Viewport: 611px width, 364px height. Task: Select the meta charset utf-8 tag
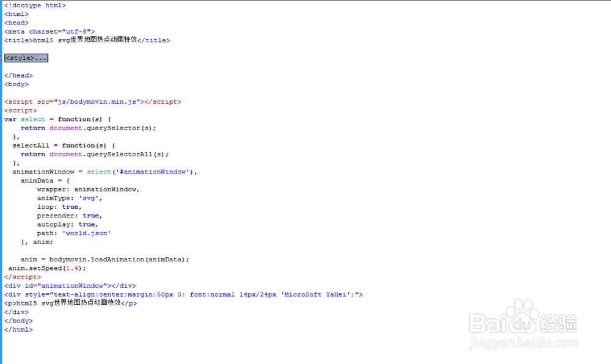point(49,31)
